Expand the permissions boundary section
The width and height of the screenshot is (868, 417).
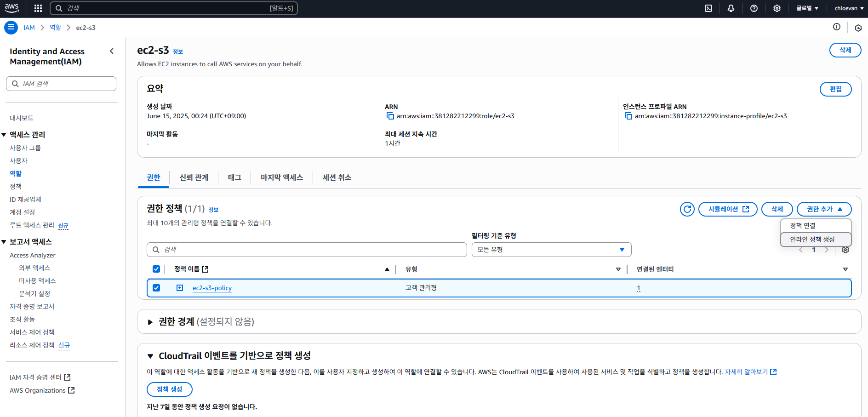pyautogui.click(x=150, y=322)
